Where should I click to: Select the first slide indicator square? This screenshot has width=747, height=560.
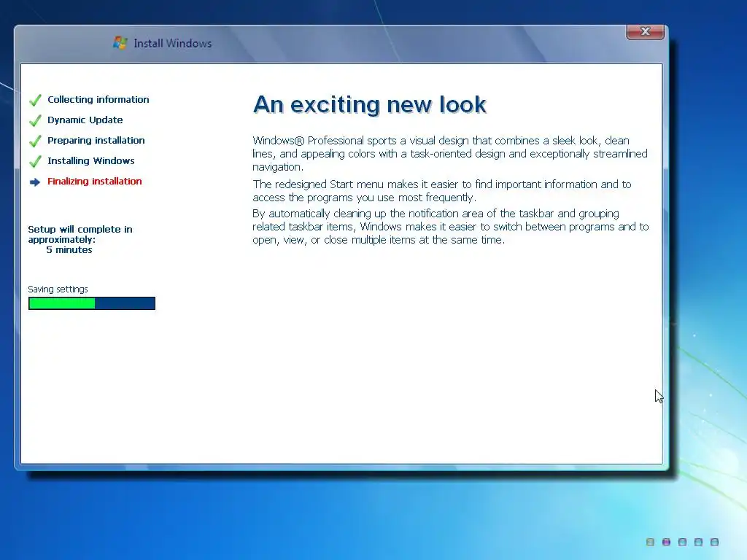(650, 542)
